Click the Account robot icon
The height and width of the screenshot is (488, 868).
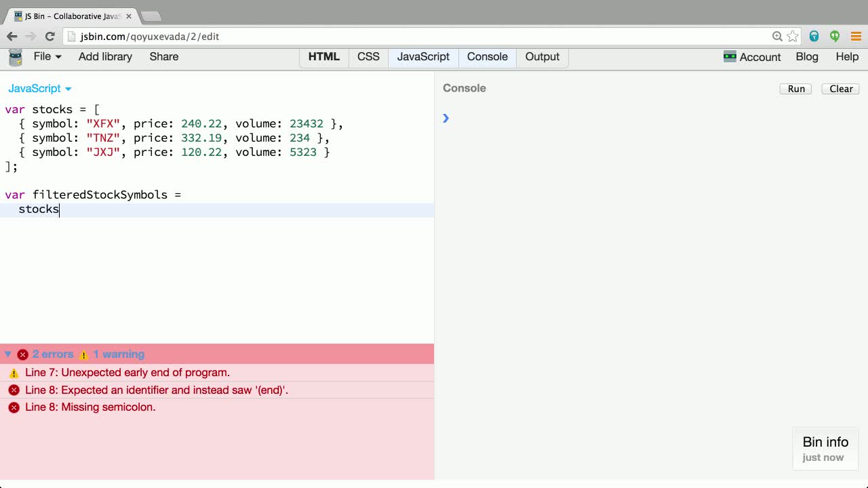[730, 57]
